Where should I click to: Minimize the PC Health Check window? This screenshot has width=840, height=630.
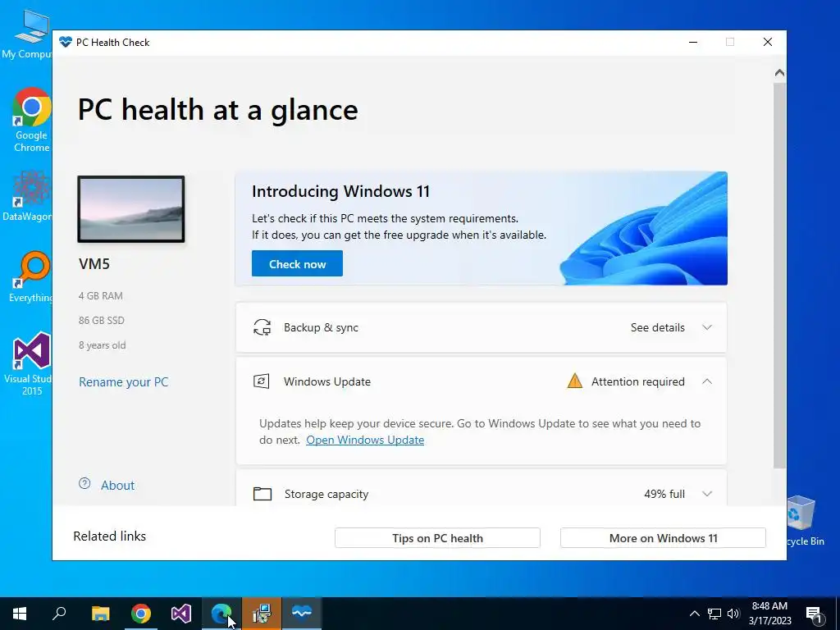coord(693,42)
